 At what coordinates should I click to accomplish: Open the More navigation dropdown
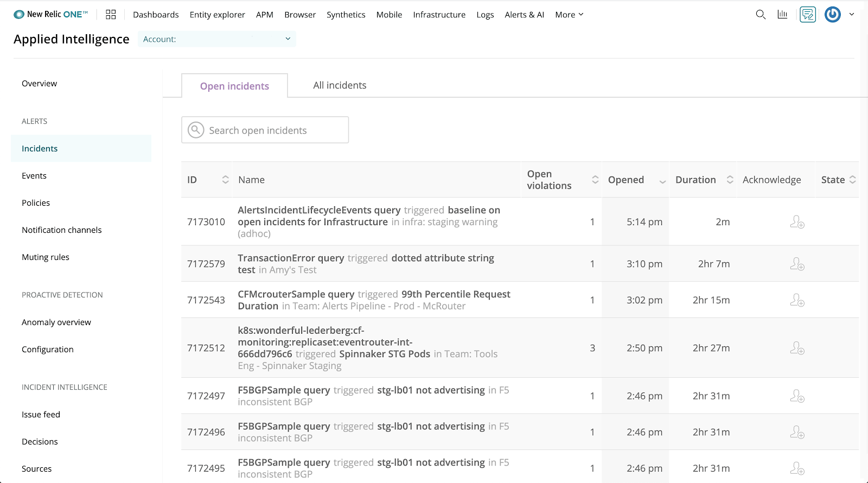569,15
